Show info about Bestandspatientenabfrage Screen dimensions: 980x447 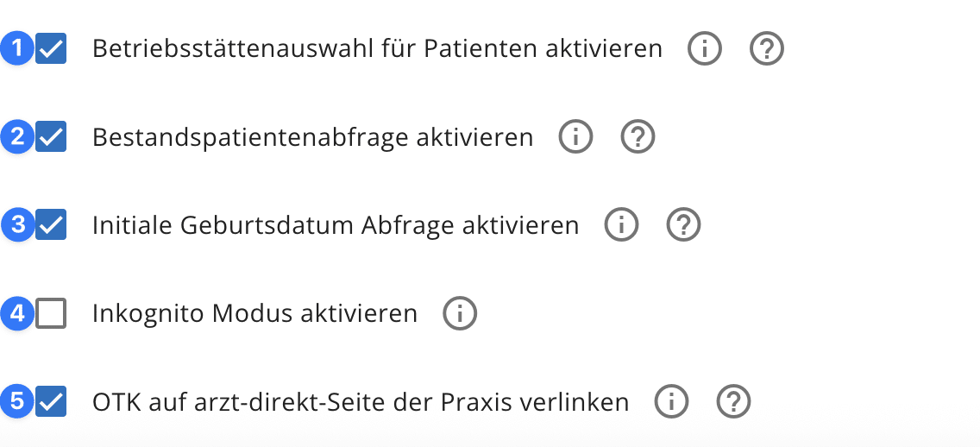coord(575,137)
